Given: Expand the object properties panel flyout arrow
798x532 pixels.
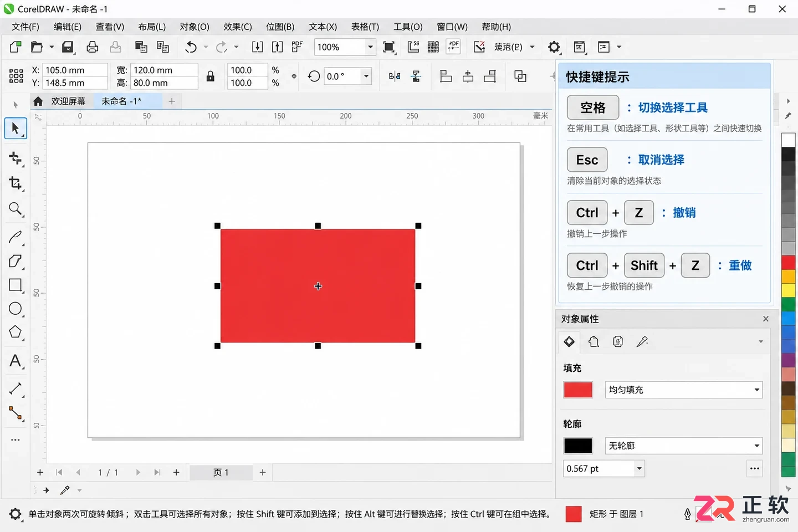Looking at the screenshot, I should 761,341.
